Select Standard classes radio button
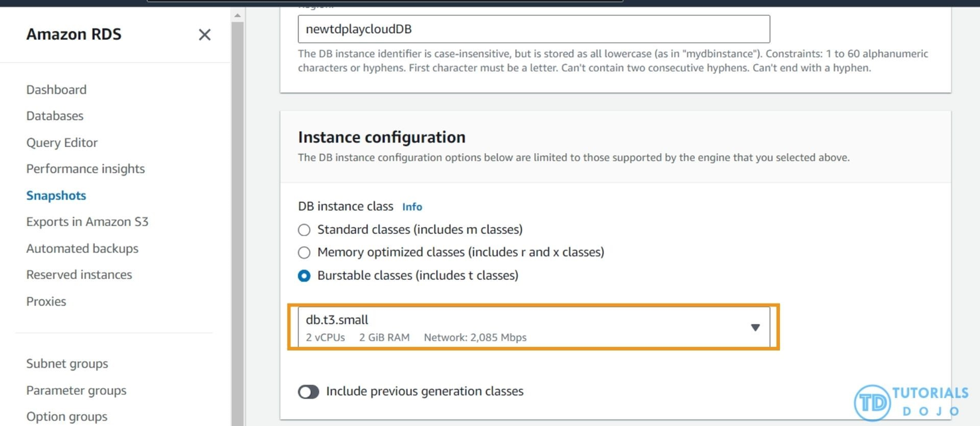The width and height of the screenshot is (980, 426). (x=304, y=230)
